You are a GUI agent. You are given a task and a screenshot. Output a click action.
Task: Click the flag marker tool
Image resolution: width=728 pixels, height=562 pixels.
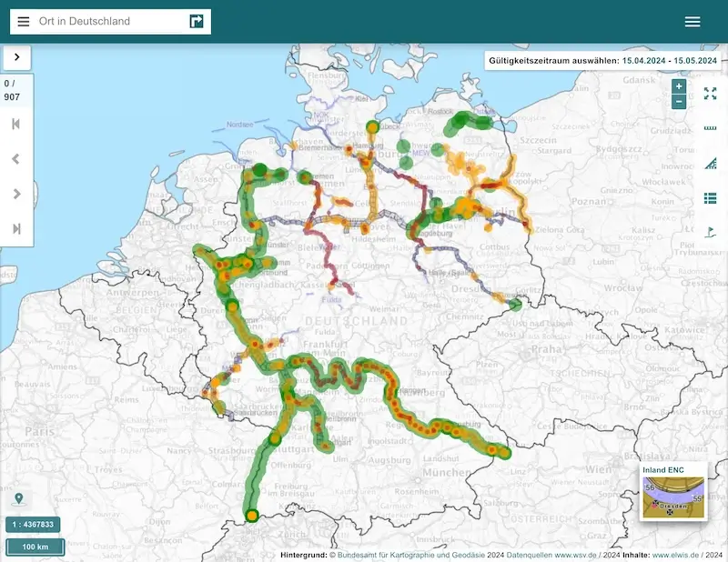coord(710,233)
